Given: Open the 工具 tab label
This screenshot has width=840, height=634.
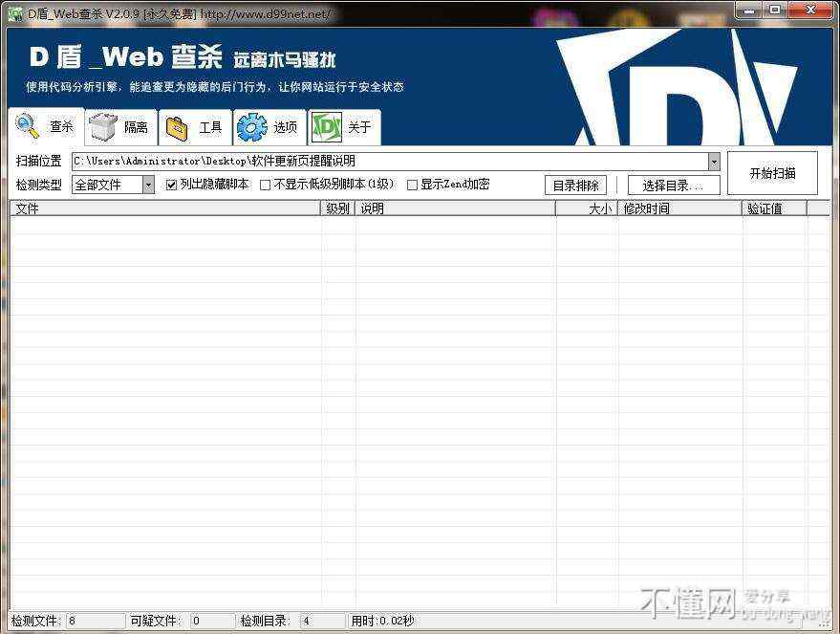Looking at the screenshot, I should [x=210, y=127].
